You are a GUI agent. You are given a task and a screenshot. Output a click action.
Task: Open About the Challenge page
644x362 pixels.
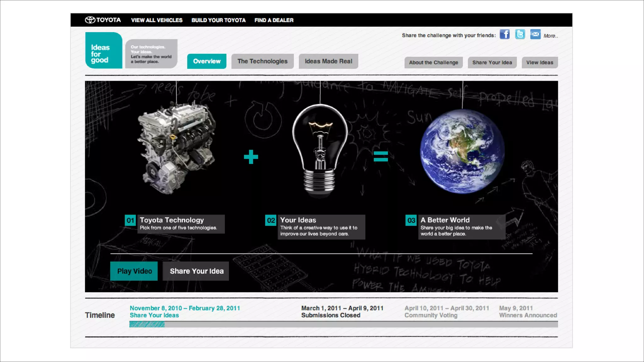[x=433, y=63]
